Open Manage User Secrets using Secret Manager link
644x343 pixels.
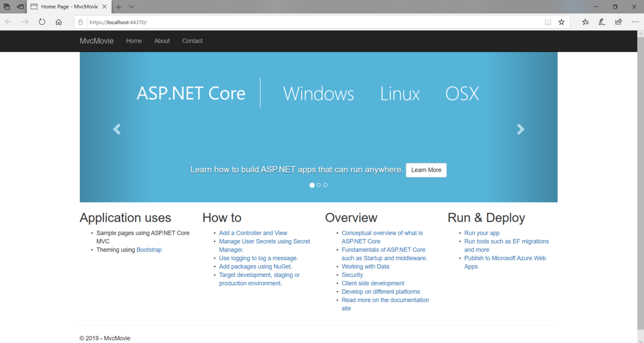[x=265, y=245]
